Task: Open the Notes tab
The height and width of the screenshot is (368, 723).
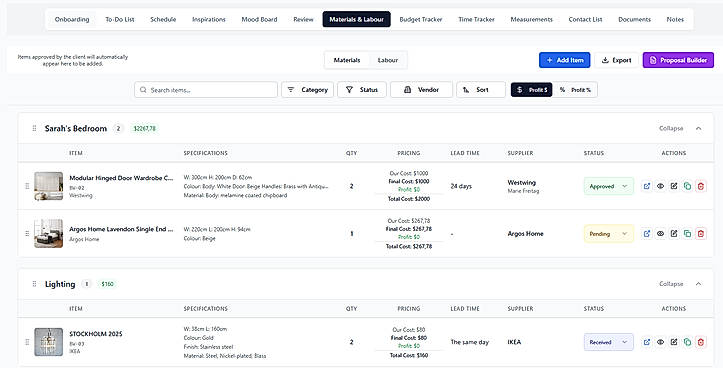Action: 675,19
